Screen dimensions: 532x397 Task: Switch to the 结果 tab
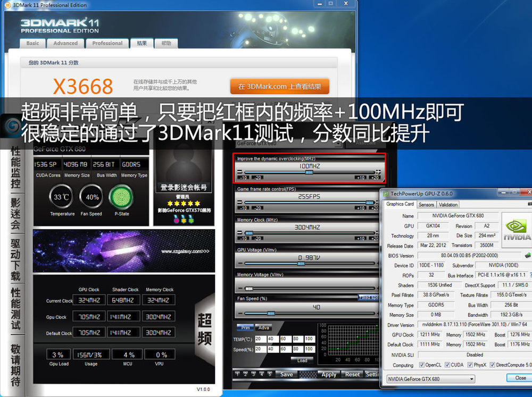tap(142, 44)
